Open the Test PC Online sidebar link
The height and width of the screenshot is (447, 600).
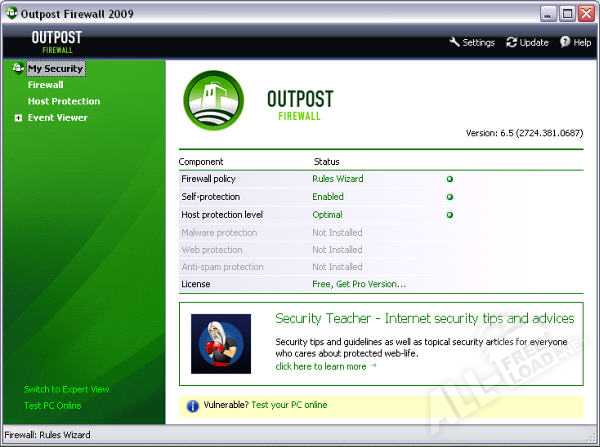coord(53,405)
